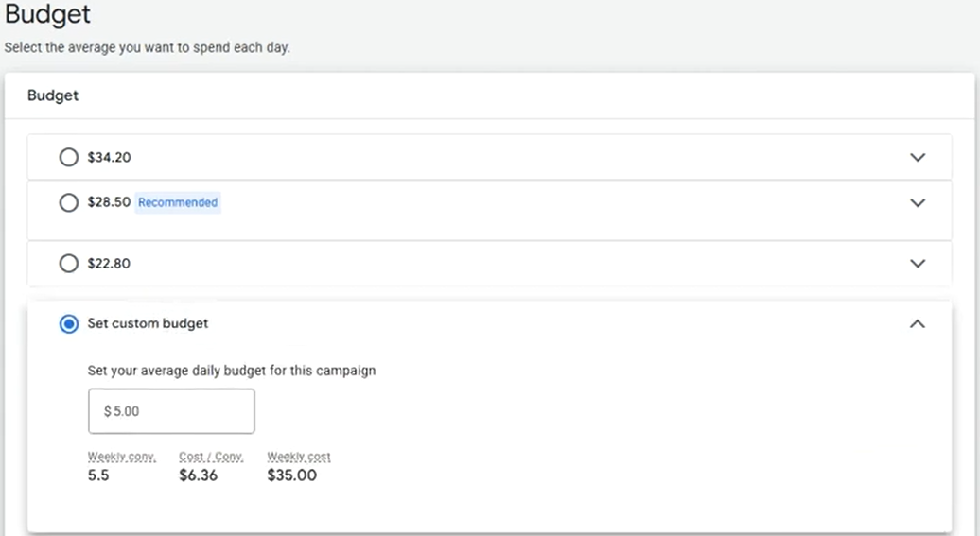Click the 5.5 weekly conversions value
Screen dimensions: 980x536
98,475
